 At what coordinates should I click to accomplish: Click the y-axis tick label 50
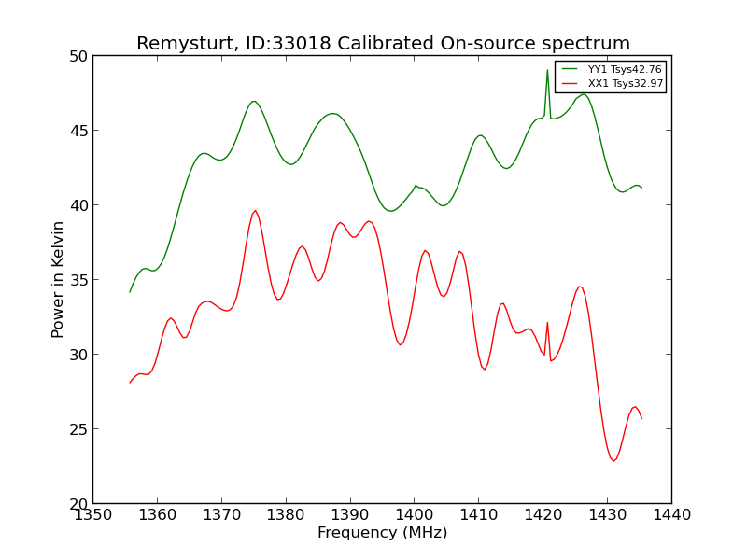pos(78,56)
